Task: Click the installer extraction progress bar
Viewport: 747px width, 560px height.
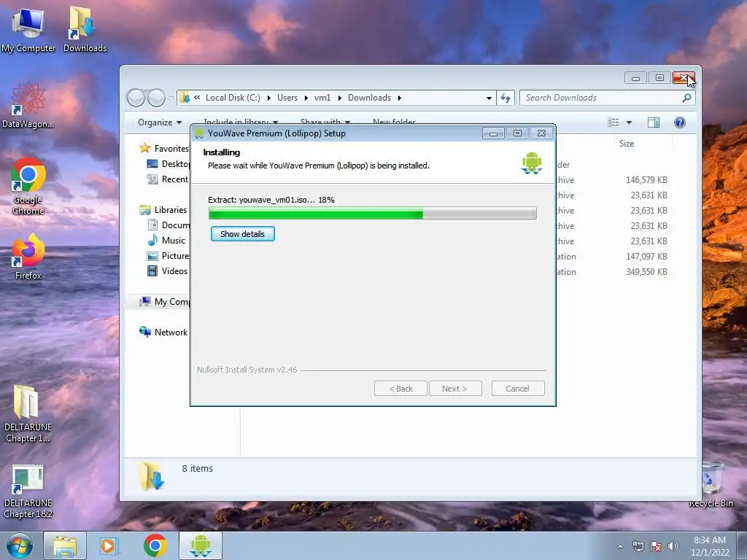Action: click(x=373, y=213)
